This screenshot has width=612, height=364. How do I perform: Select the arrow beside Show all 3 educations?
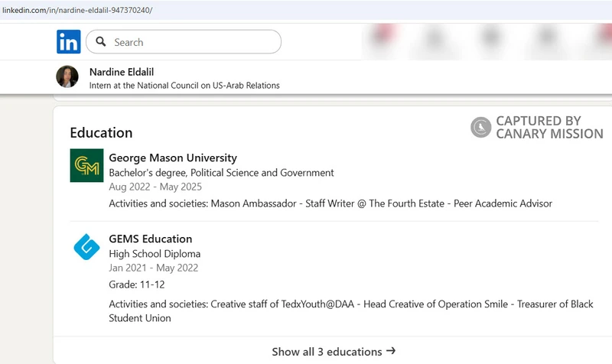391,351
